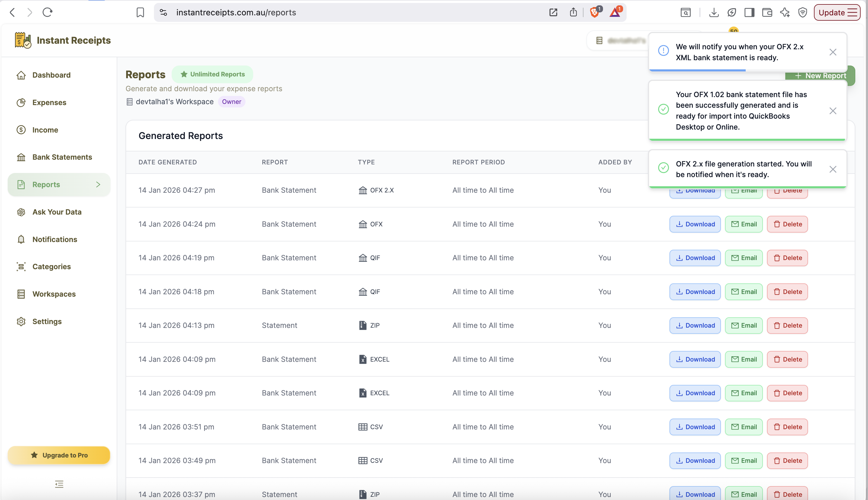The image size is (868, 500).
Task: Open Bank Statements page
Action: [x=59, y=157]
